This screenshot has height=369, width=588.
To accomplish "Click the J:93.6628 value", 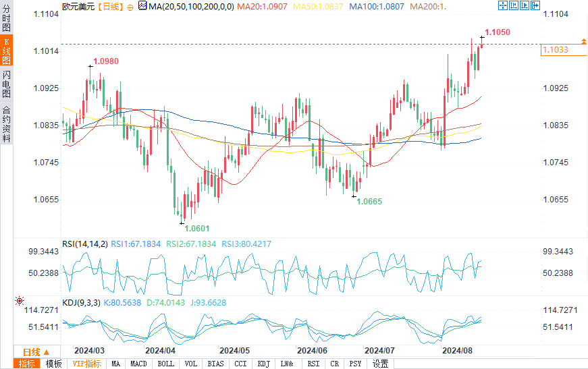I will click(209, 302).
